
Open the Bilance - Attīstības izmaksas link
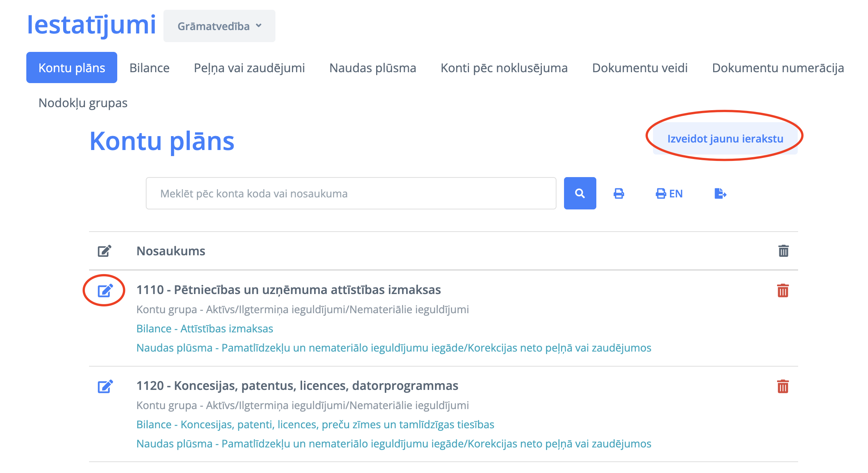[204, 329]
